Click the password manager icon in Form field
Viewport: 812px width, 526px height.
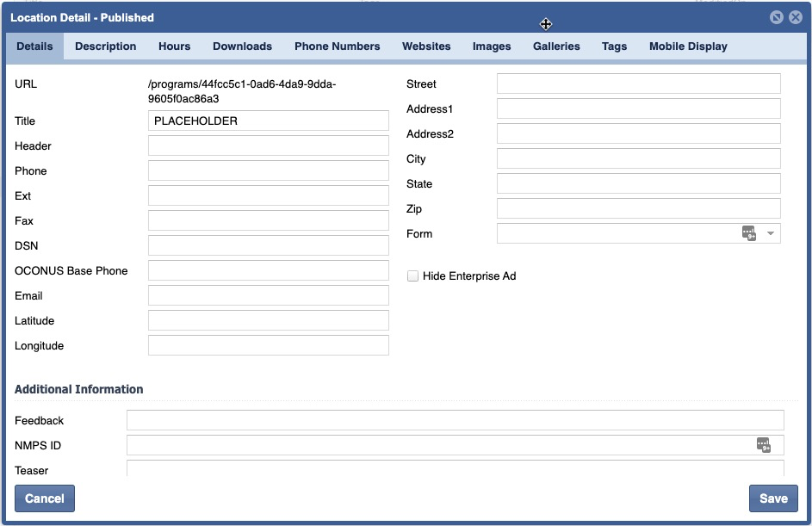(749, 233)
